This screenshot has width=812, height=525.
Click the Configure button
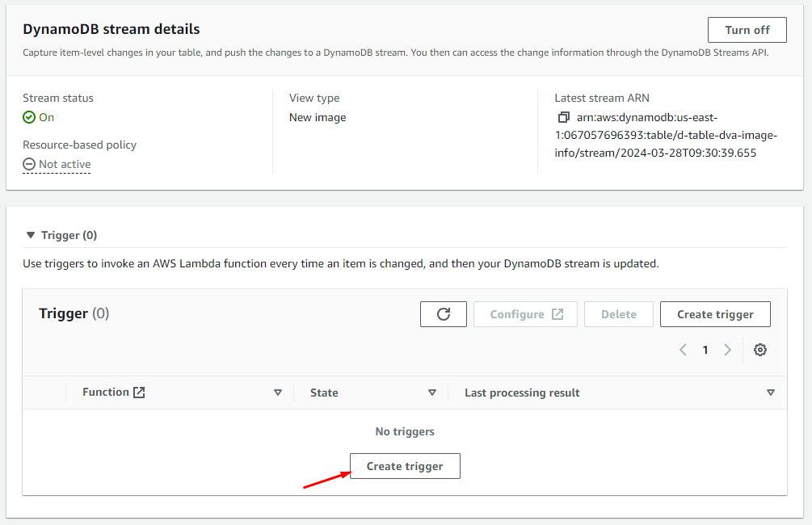coord(525,314)
